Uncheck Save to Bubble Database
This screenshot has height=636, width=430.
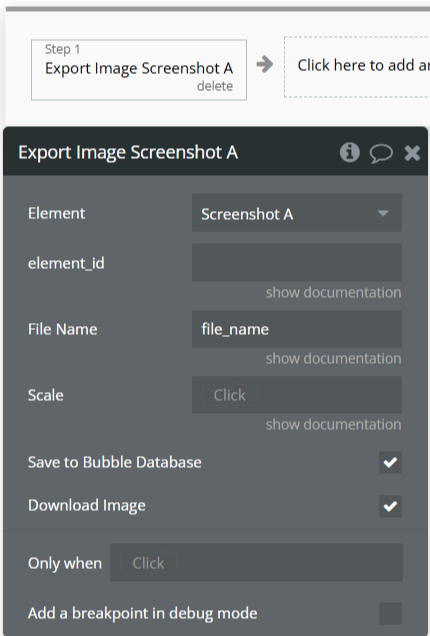pos(390,462)
